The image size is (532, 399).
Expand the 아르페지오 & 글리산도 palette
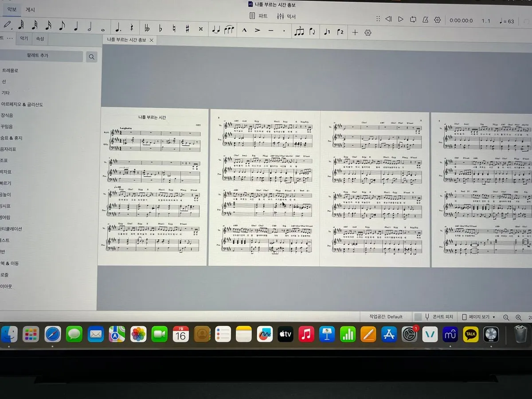(x=22, y=105)
